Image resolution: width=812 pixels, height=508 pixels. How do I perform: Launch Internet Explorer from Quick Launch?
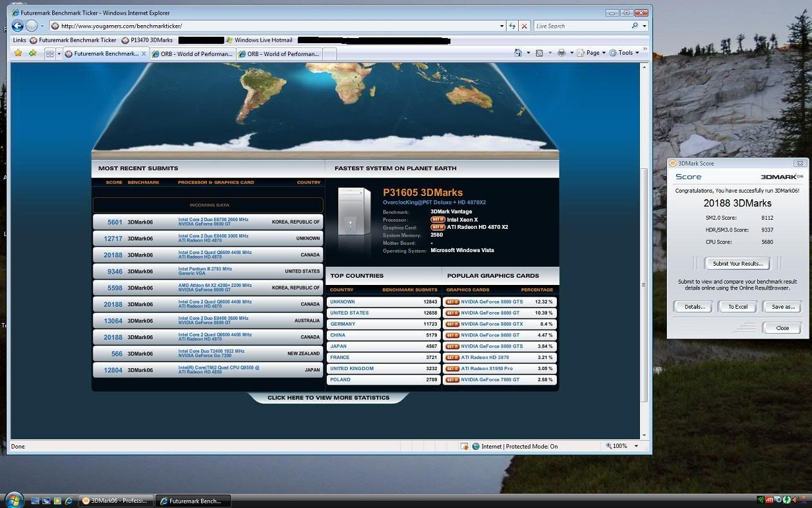coord(69,500)
